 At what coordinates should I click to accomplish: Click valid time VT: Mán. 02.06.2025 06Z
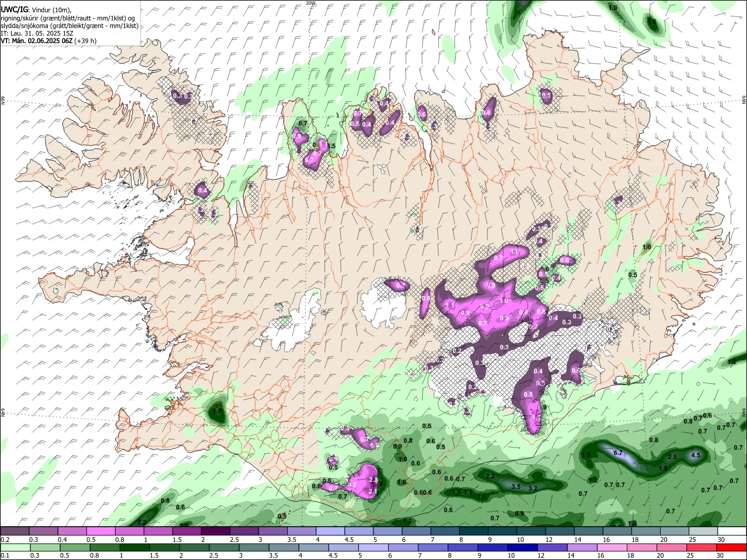pyautogui.click(x=36, y=41)
